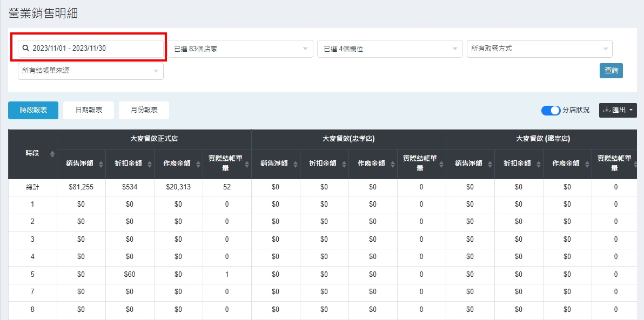
Task: Select the 時段報表 tab
Action: click(x=33, y=110)
